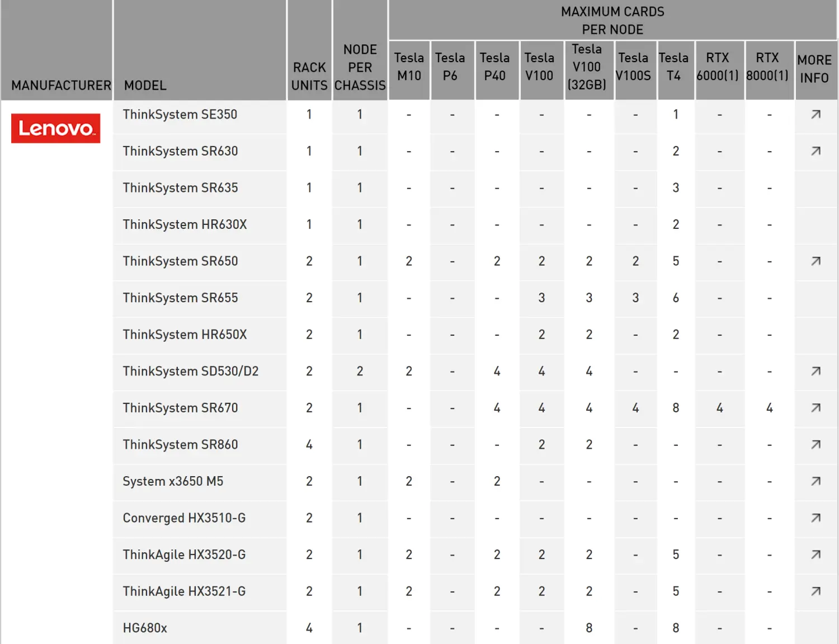Image resolution: width=839 pixels, height=644 pixels.
Task: Select the ThinkSystem SR630 model name
Action: point(180,151)
